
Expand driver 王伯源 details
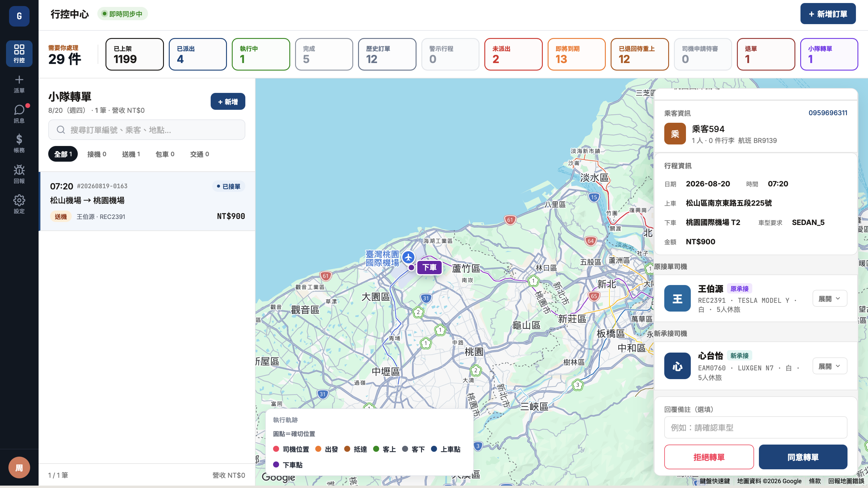[x=830, y=299]
